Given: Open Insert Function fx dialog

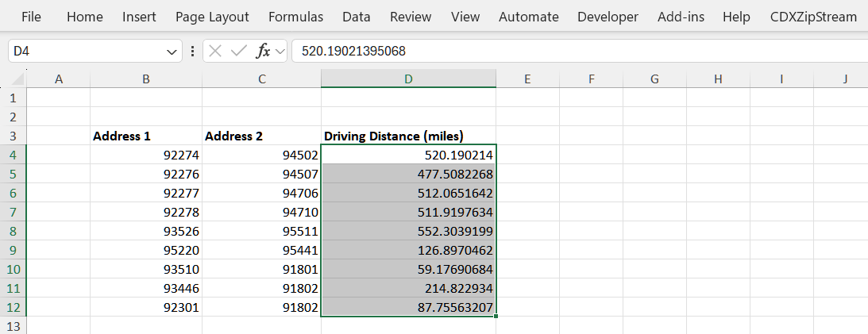Looking at the screenshot, I should (x=262, y=52).
